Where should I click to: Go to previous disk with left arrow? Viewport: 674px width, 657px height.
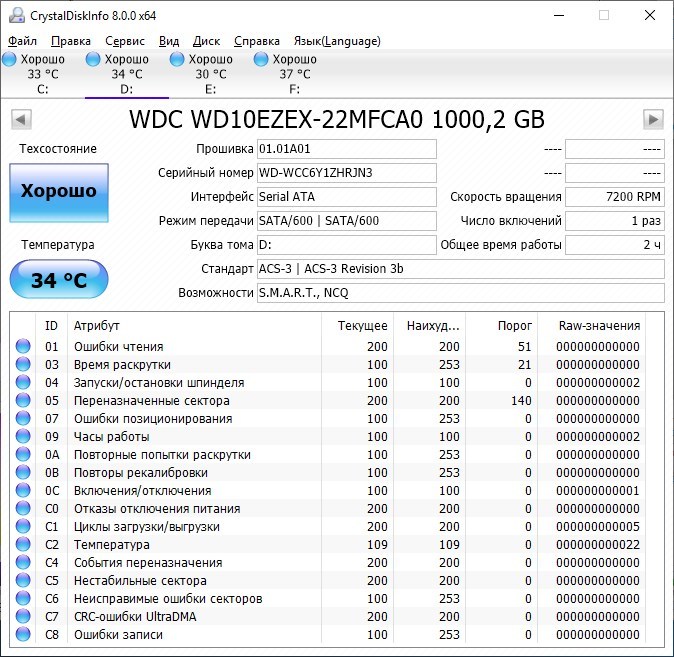pyautogui.click(x=20, y=120)
